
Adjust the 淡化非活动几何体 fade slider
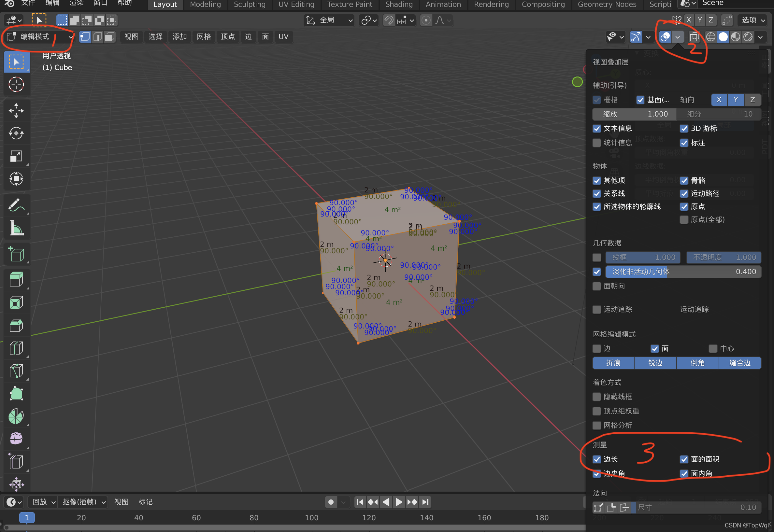click(x=683, y=272)
